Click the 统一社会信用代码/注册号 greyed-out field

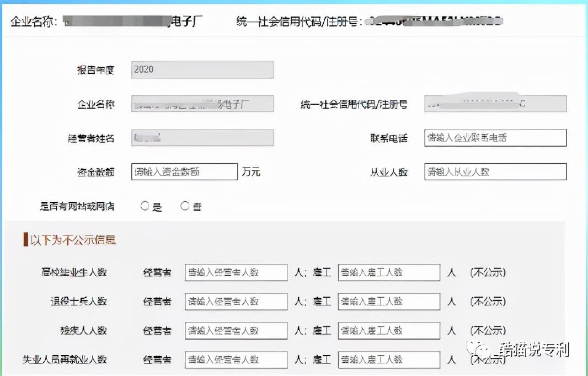495,104
